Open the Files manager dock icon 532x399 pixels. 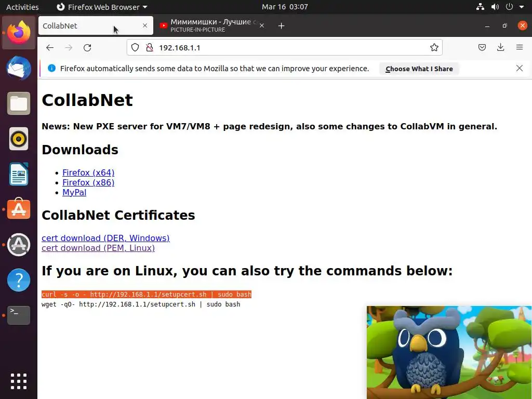(19, 103)
